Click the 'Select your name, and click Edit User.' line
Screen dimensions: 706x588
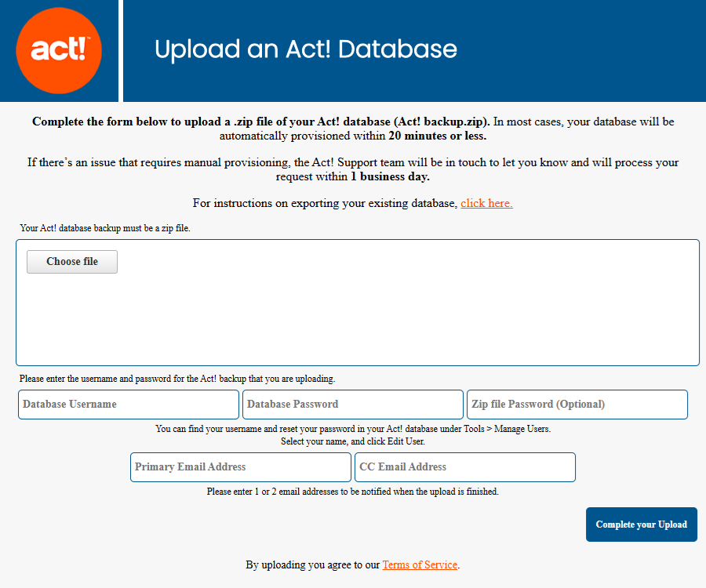coord(353,441)
